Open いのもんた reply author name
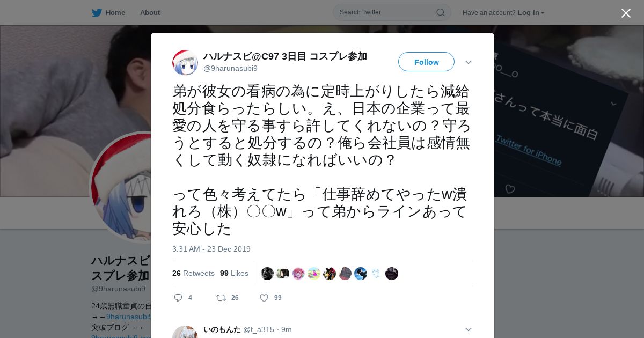Screen dimensions: 644x338 tap(222, 329)
